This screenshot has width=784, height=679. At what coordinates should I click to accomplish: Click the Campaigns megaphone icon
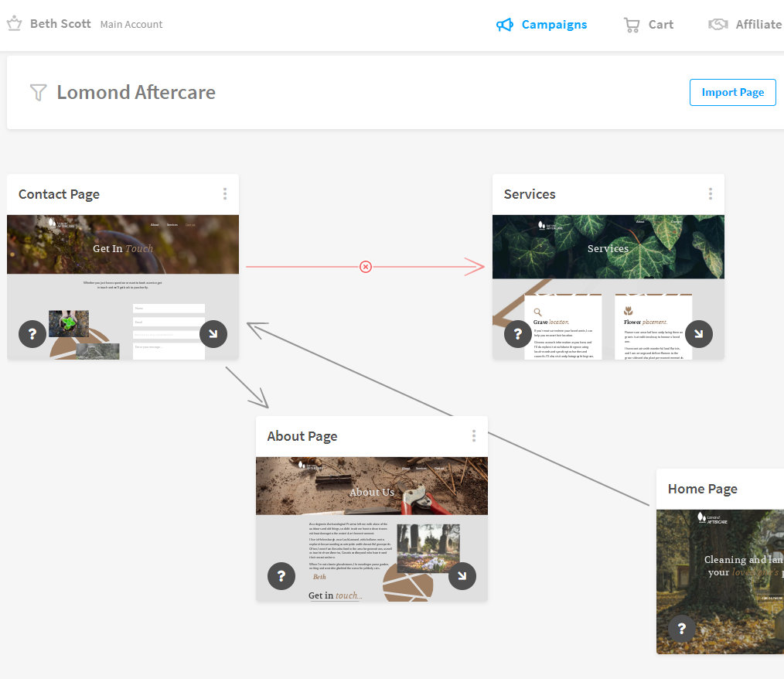click(505, 25)
